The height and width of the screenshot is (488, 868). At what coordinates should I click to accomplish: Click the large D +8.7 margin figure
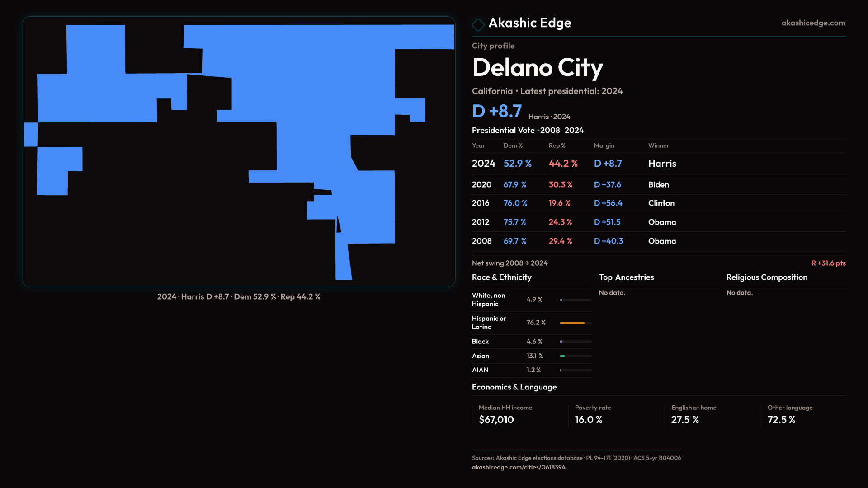click(496, 111)
